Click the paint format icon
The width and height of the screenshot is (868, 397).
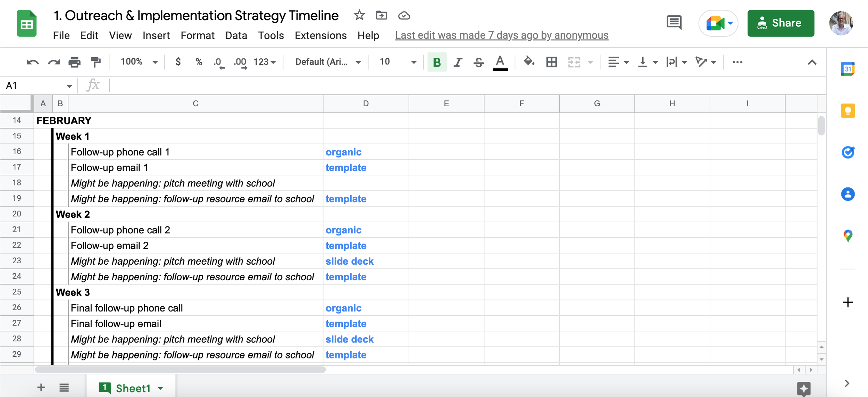tap(95, 62)
